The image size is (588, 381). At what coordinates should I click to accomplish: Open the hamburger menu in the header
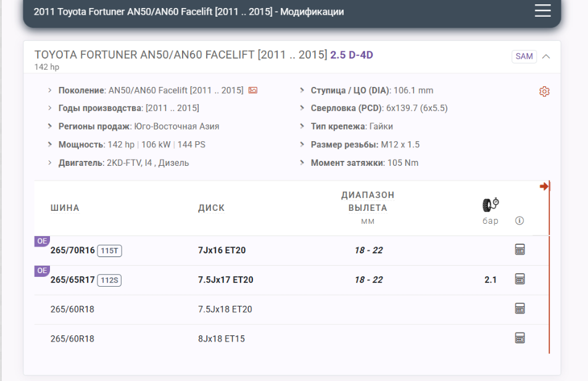[x=542, y=11]
